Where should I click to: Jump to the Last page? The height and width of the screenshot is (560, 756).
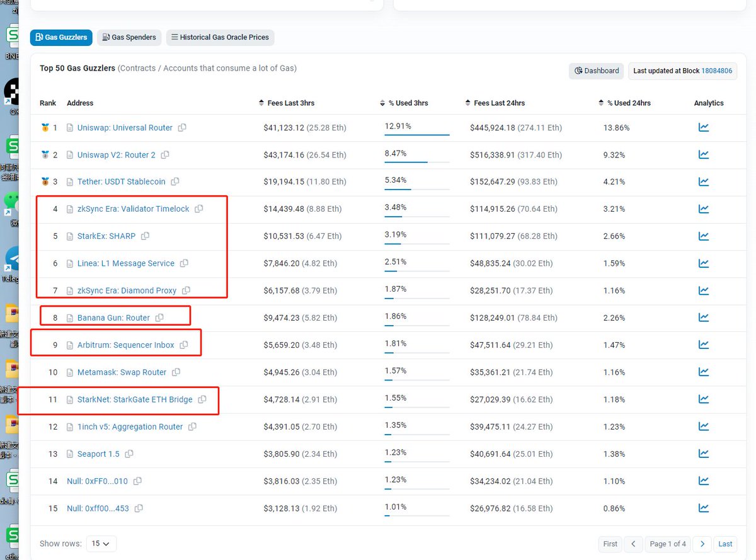tap(725, 544)
